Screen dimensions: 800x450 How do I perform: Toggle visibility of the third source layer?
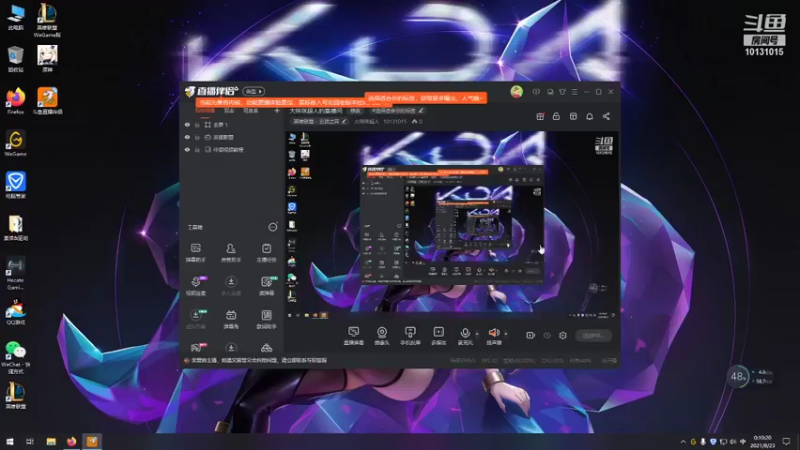(187, 149)
